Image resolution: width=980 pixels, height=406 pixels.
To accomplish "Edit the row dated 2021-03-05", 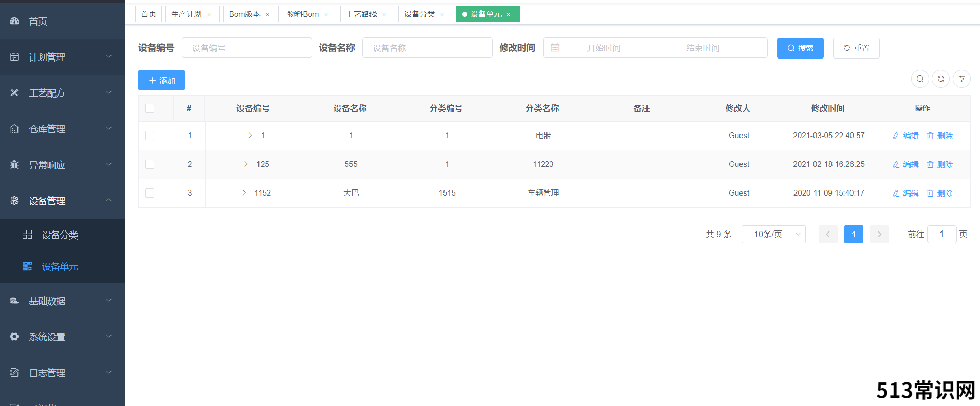I will (905, 136).
